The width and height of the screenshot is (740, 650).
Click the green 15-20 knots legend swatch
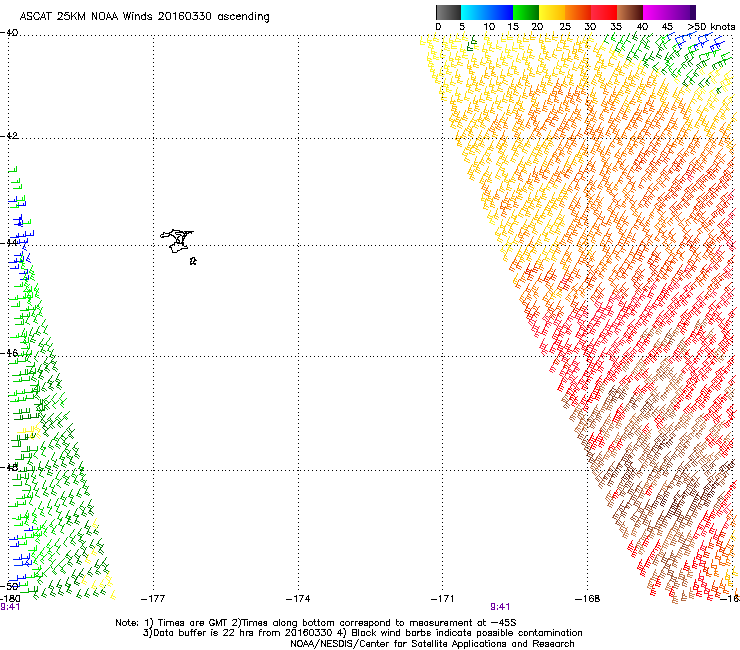coord(526,12)
